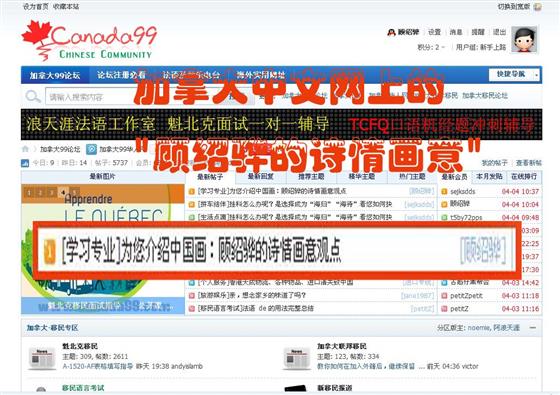Click the statistics chart icon beside 今日

(x=25, y=163)
